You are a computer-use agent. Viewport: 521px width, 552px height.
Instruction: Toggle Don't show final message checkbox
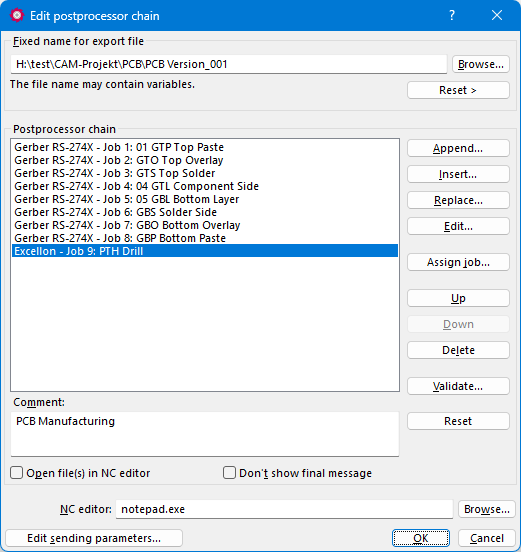[229, 473]
